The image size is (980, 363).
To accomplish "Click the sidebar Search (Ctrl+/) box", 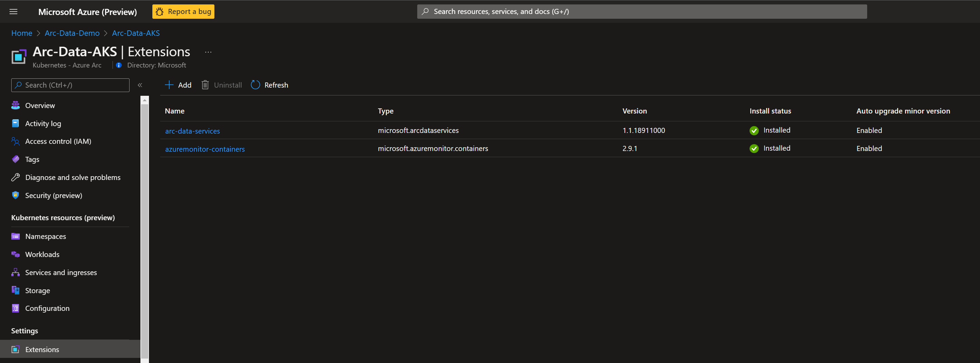I will click(x=70, y=85).
